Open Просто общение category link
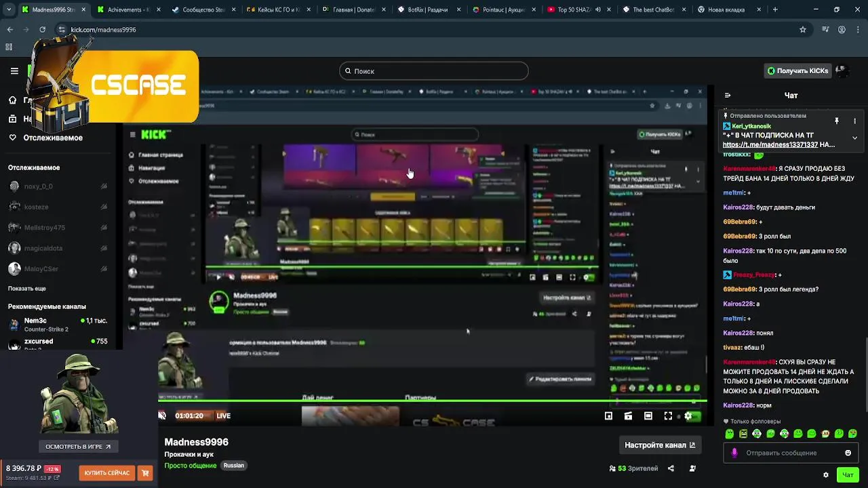868x488 pixels. pyautogui.click(x=191, y=466)
